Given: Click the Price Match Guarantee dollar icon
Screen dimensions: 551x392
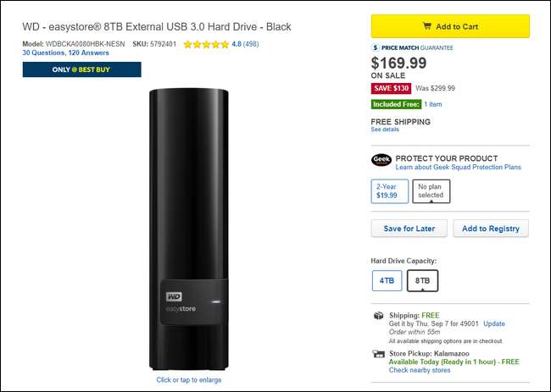Looking at the screenshot, I should click(376, 47).
